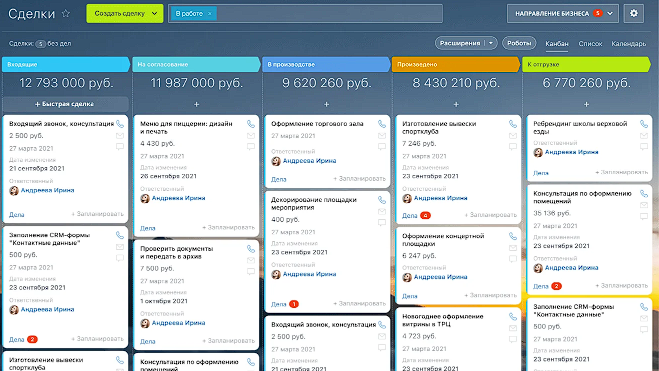Image resolution: width=659 pixels, height=371 pixels.
Task: Open Андреева Ирина link on Оформление торгового зала
Action: point(309,161)
